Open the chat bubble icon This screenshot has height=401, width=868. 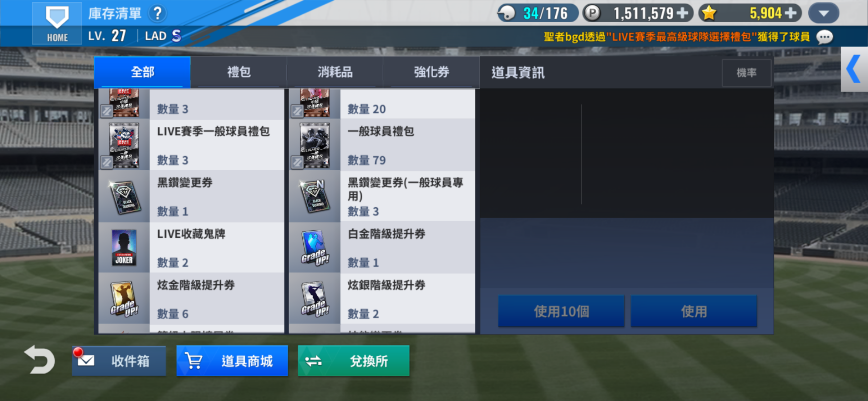point(825,37)
